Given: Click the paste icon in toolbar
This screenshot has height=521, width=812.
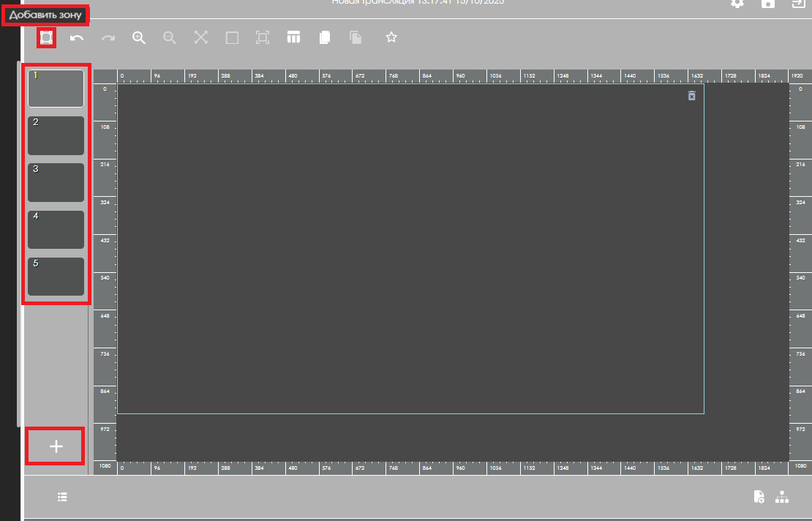Looking at the screenshot, I should point(356,37).
